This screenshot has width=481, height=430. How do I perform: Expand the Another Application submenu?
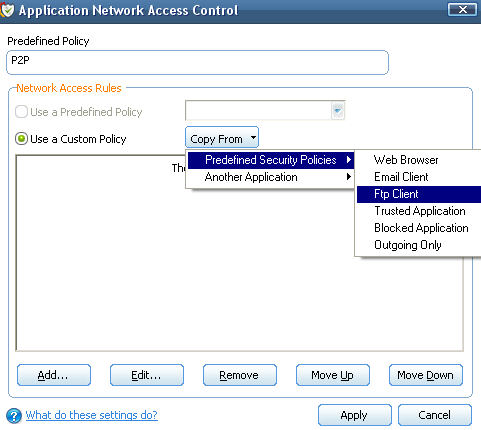[x=271, y=177]
